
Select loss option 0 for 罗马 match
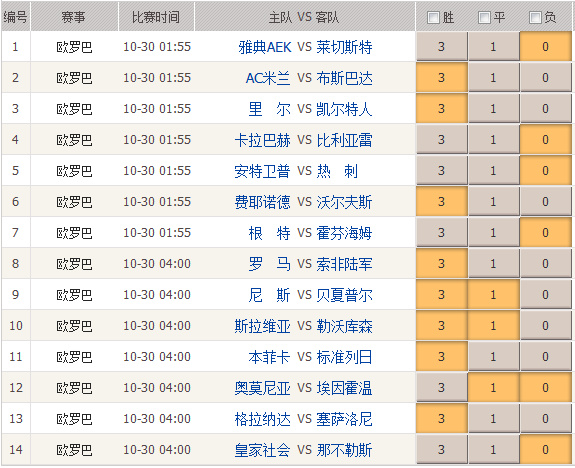point(545,263)
